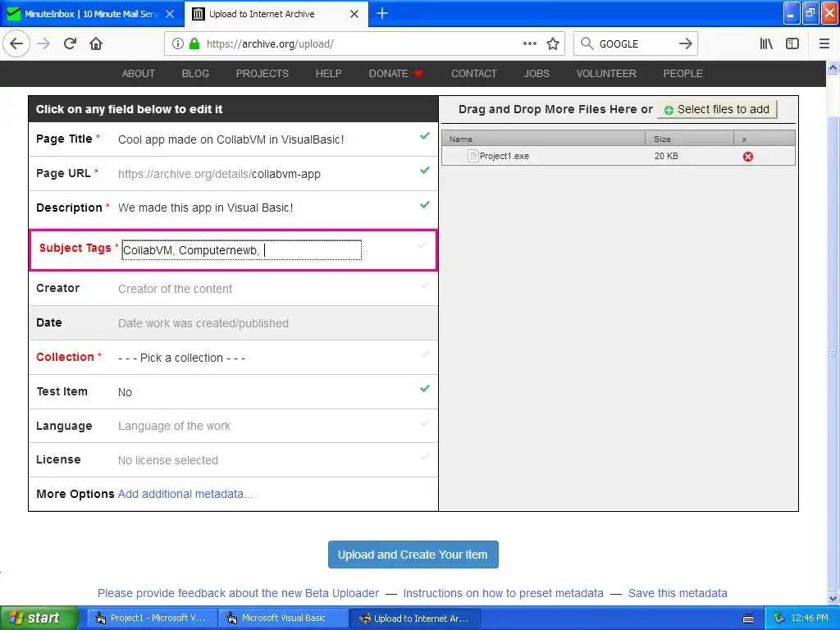The image size is (840, 630).
Task: Click Description green checkmark
Action: (425, 204)
